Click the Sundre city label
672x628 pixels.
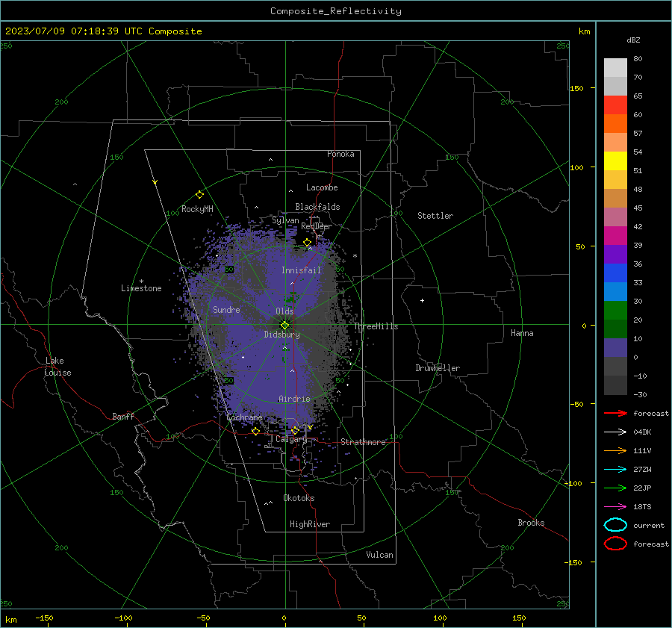(226, 309)
